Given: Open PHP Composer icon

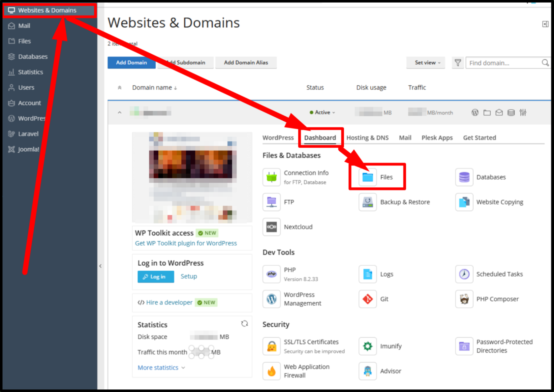Looking at the screenshot, I should point(464,299).
